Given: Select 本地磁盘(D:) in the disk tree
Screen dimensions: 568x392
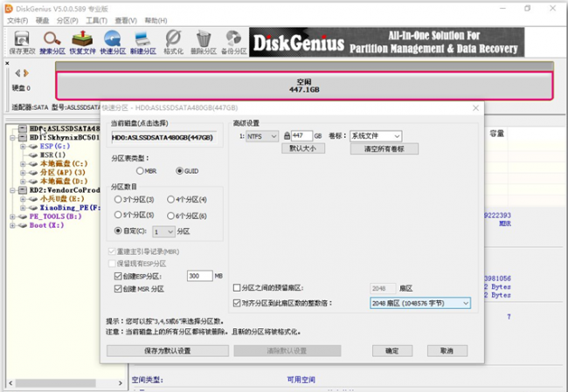Looking at the screenshot, I should (64, 182).
